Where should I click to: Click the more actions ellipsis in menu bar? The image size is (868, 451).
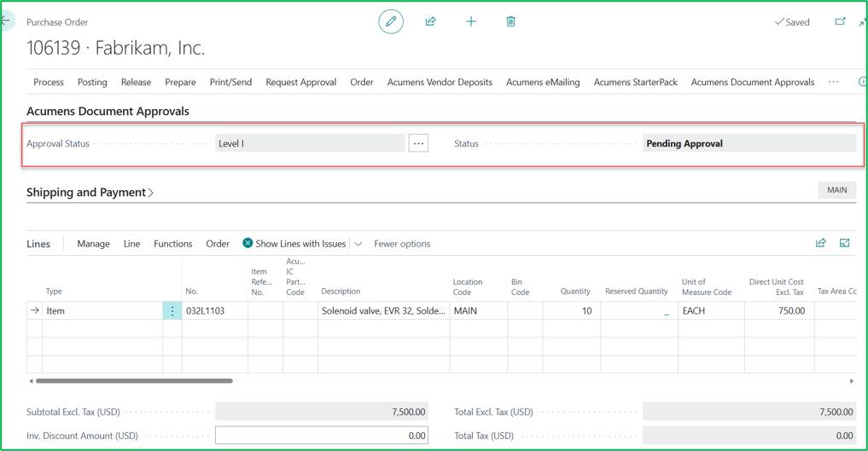pyautogui.click(x=833, y=82)
